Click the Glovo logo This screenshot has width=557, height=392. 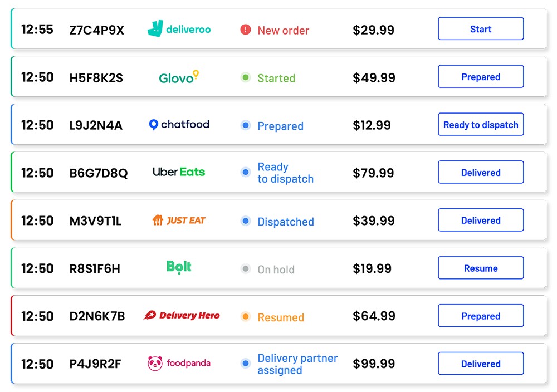179,77
